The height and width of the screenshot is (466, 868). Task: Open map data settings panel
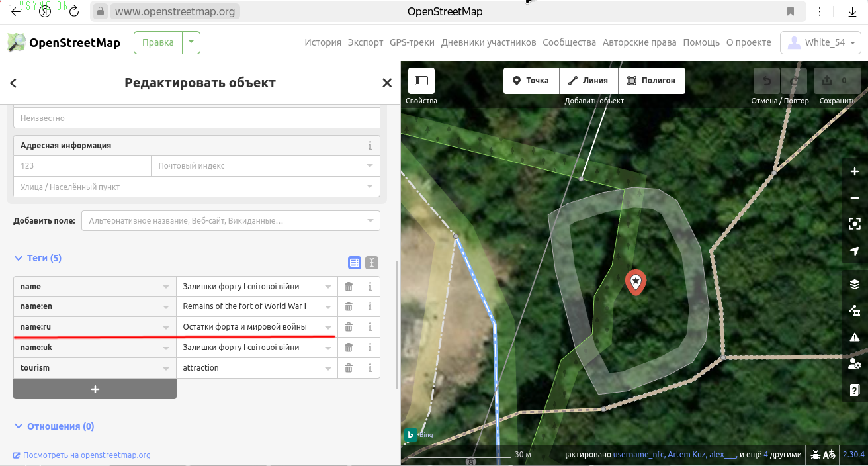[x=854, y=310]
